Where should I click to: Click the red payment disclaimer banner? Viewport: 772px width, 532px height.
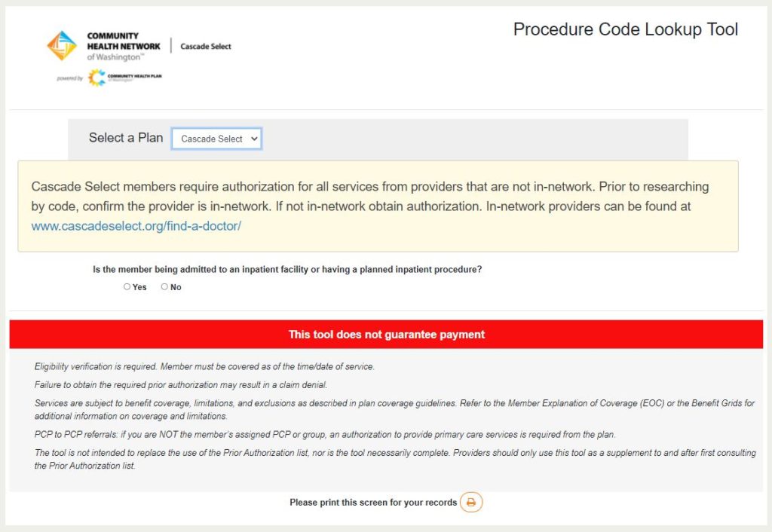(386, 334)
